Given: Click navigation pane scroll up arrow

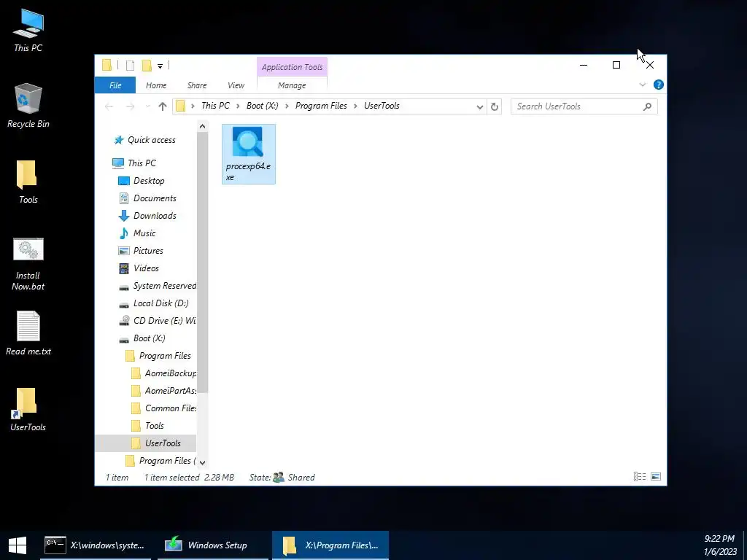Looking at the screenshot, I should 203,126.
